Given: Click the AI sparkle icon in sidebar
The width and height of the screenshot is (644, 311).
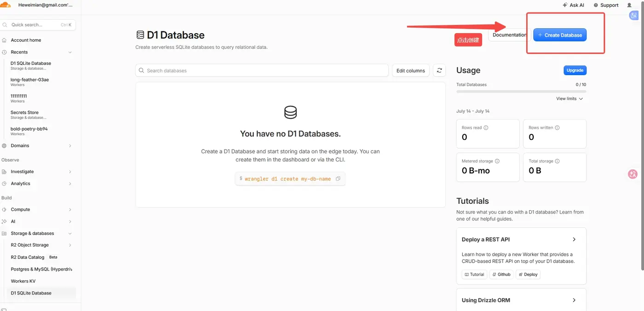Looking at the screenshot, I should (x=4, y=221).
